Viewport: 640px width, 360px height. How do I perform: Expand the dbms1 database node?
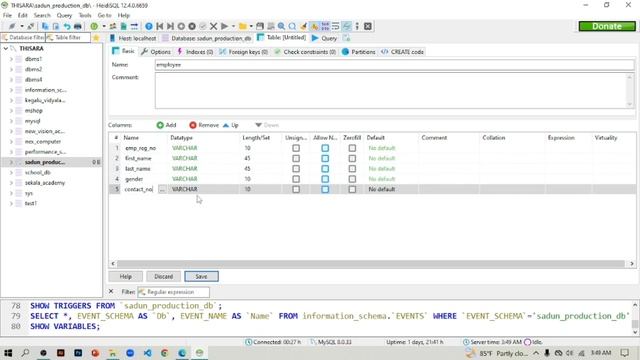pyautogui.click(x=11, y=59)
